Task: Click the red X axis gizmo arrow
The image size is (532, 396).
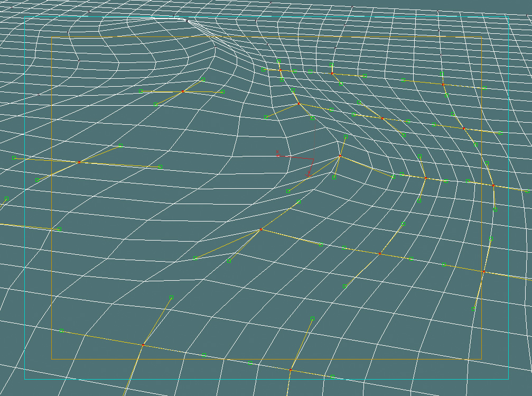Action: (278, 154)
